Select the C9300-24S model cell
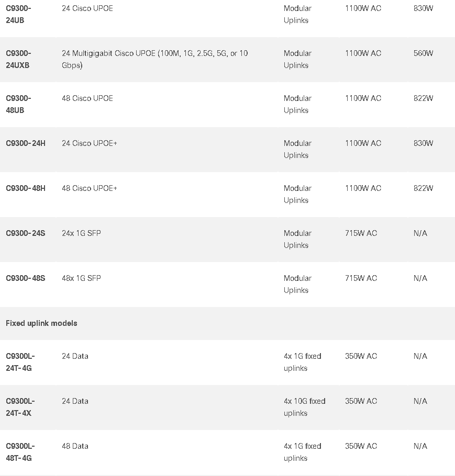The width and height of the screenshot is (455, 476). coord(26,233)
